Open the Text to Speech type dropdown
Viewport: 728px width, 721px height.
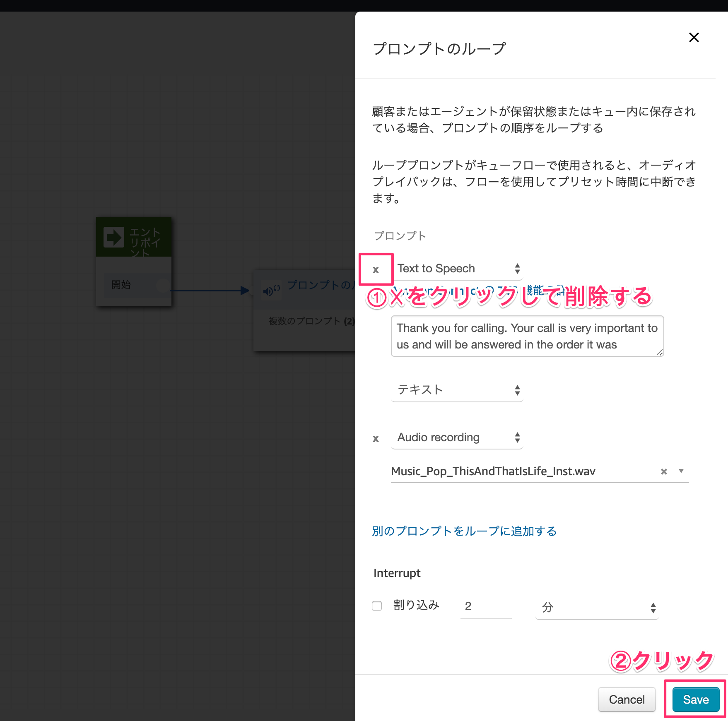coord(457,269)
